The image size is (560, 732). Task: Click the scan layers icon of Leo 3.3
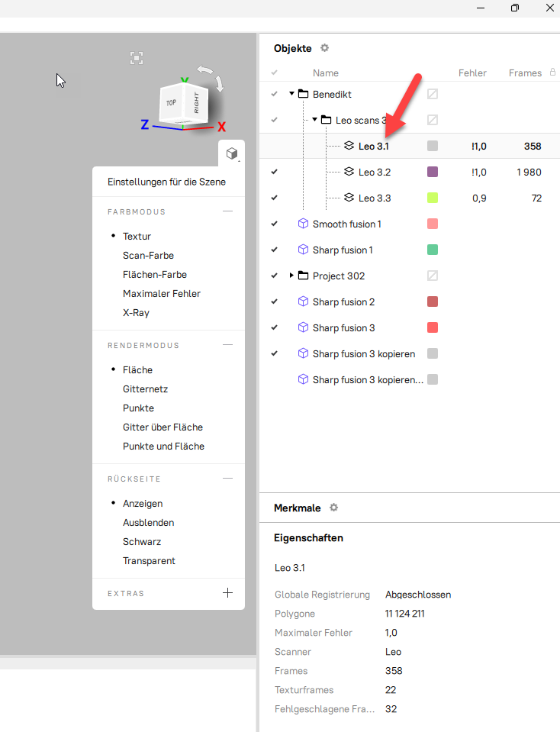pyautogui.click(x=349, y=198)
